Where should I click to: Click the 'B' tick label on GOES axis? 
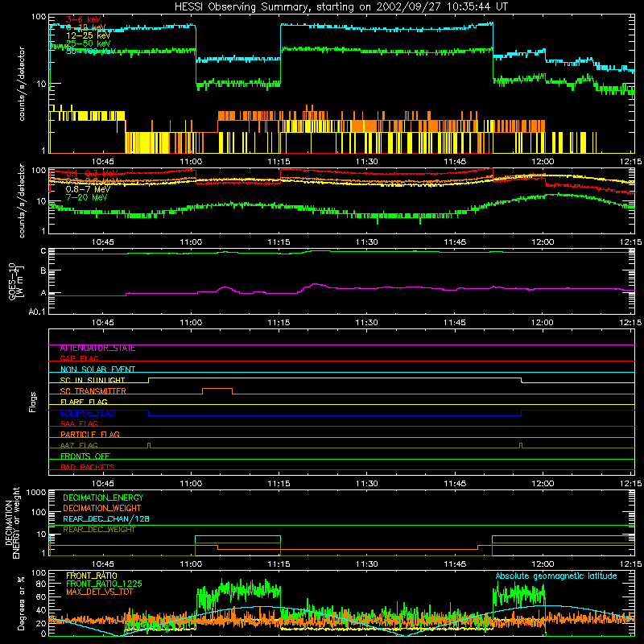coord(43,270)
